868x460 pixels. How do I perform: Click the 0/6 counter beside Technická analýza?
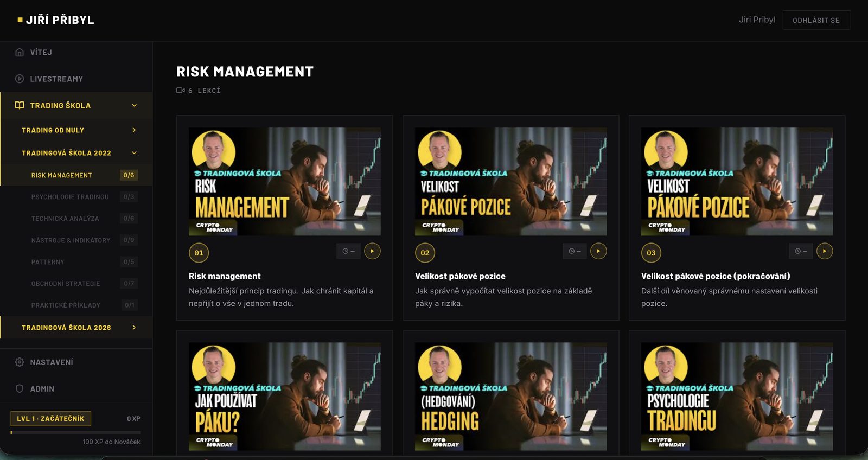click(129, 219)
